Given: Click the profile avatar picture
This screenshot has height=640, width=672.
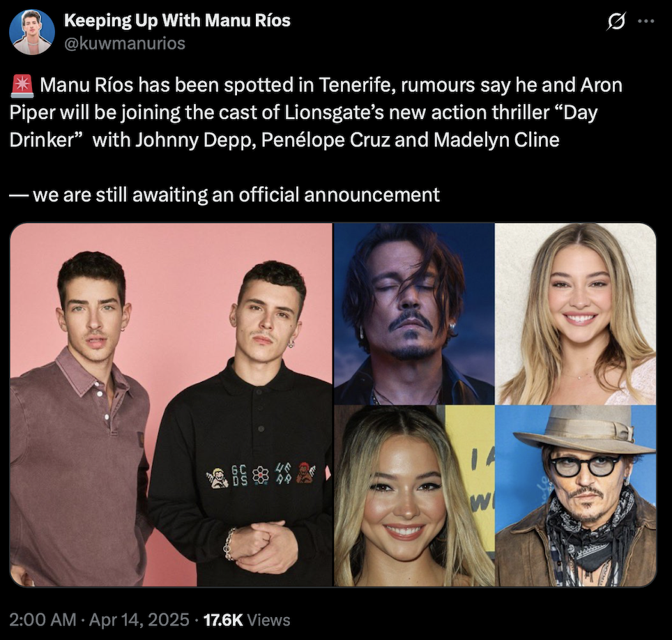Looking at the screenshot, I should [x=32, y=32].
